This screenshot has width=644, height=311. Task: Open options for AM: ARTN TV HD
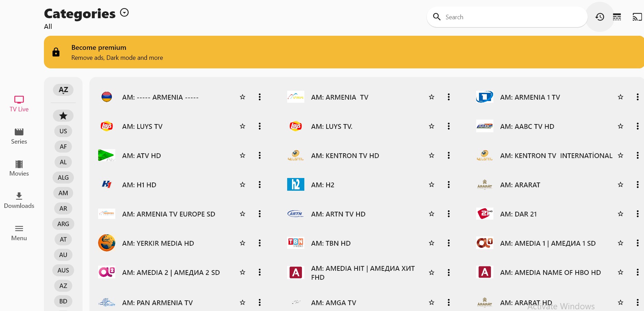[449, 214]
